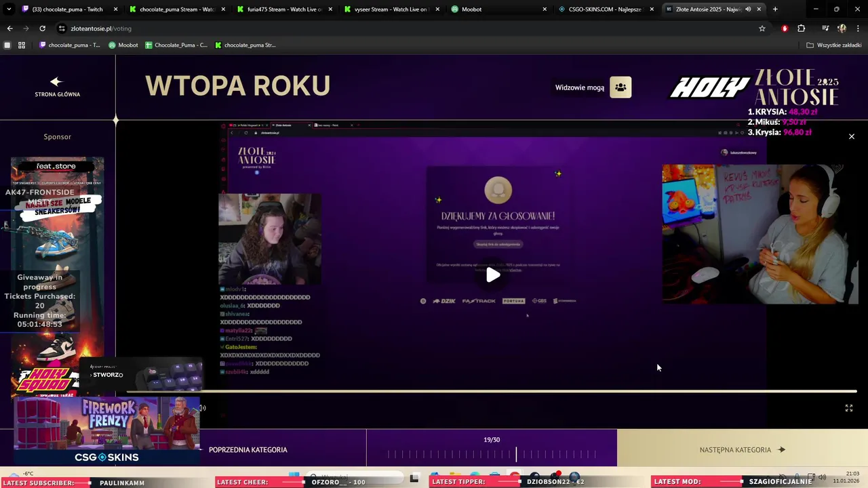
Task: Mute the Złote Antosie tab audio
Action: [x=748, y=9]
